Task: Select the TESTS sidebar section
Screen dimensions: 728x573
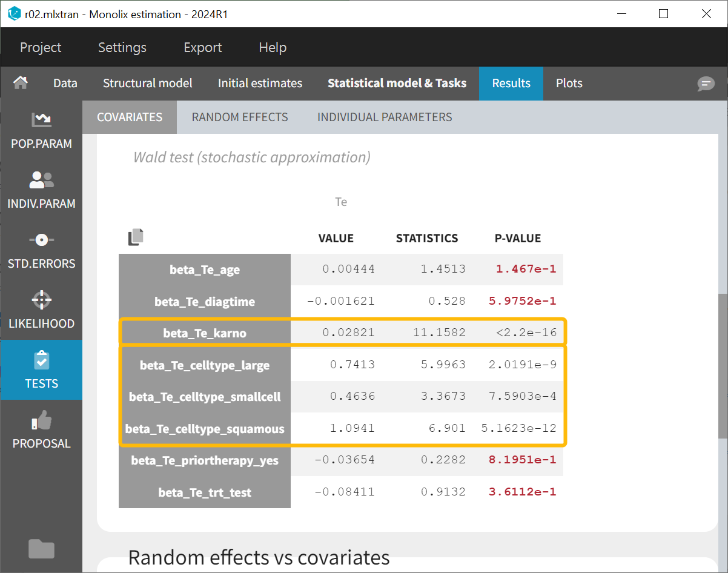Action: click(x=41, y=369)
